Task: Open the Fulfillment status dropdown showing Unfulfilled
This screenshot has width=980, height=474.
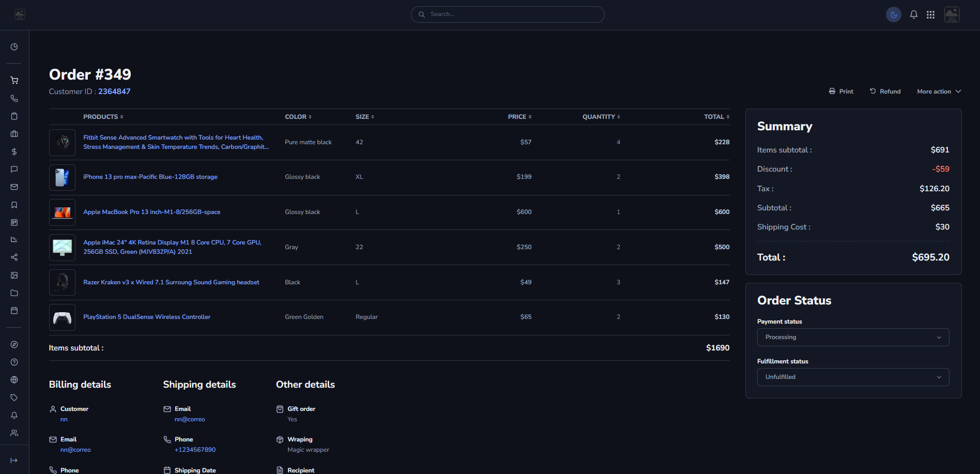Action: (853, 377)
